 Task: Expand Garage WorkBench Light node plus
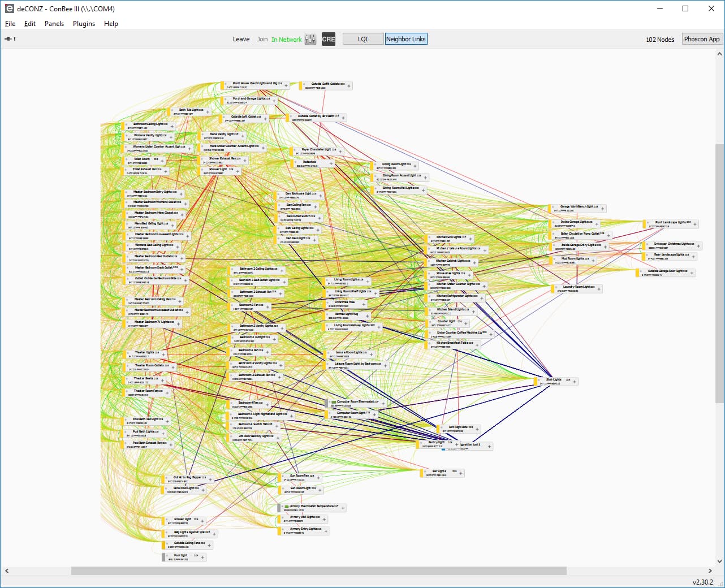603,209
